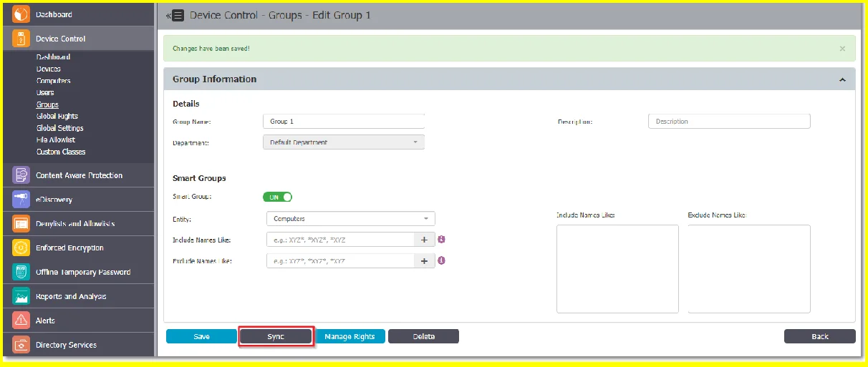868x367 pixels.
Task: Click the Device Control module icon
Action: coord(21,39)
